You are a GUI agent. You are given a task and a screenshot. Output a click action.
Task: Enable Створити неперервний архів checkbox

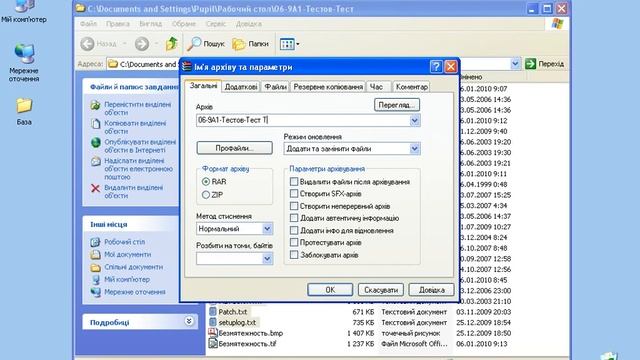(294, 206)
